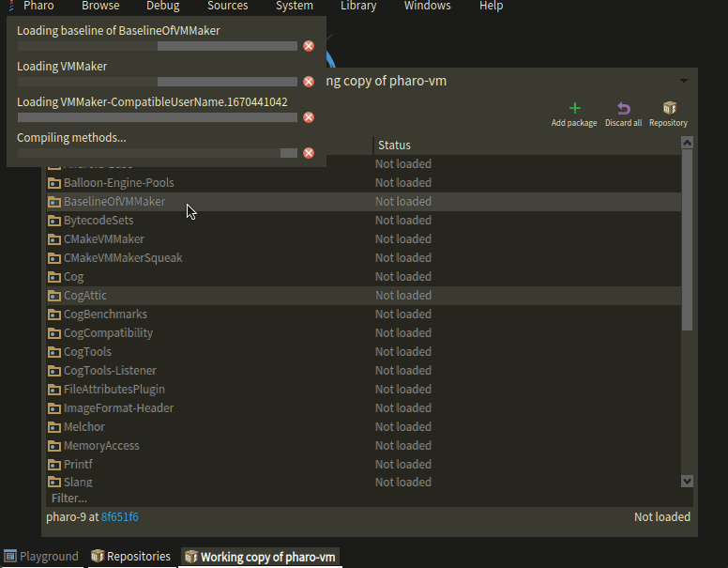Cancel the Loading baseline of BaselineOfVMMaker job

coord(309,46)
